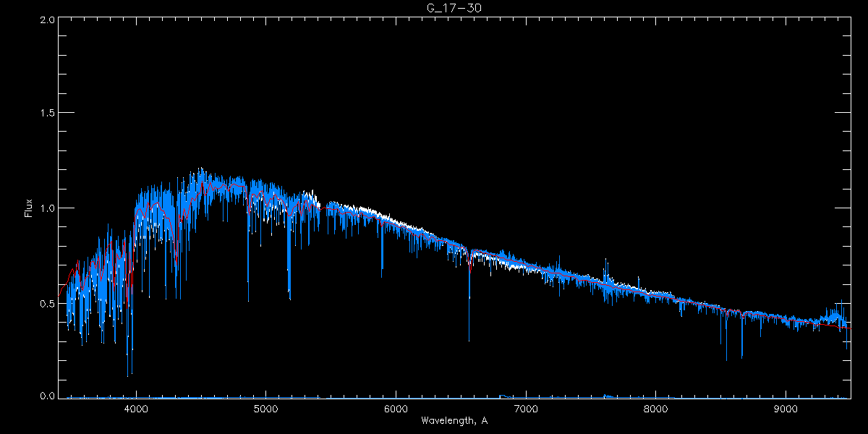Image resolution: width=868 pixels, height=434 pixels.
Task: Click the 0.0 y-axis tick label
Action: tap(47, 396)
